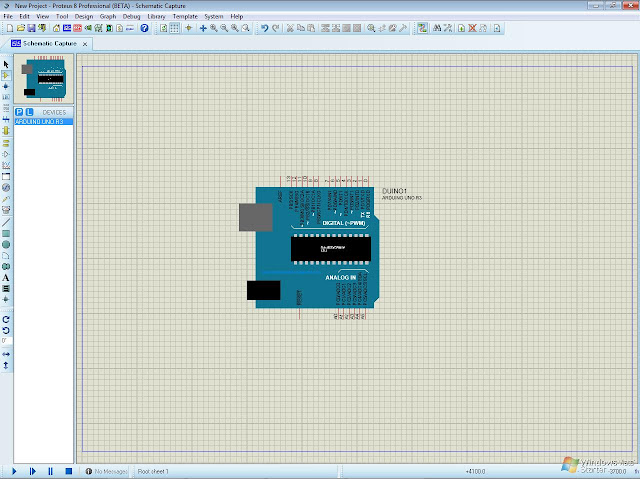Screen dimensions: 640x479
Task: Pause the simulation
Action: click(51, 471)
